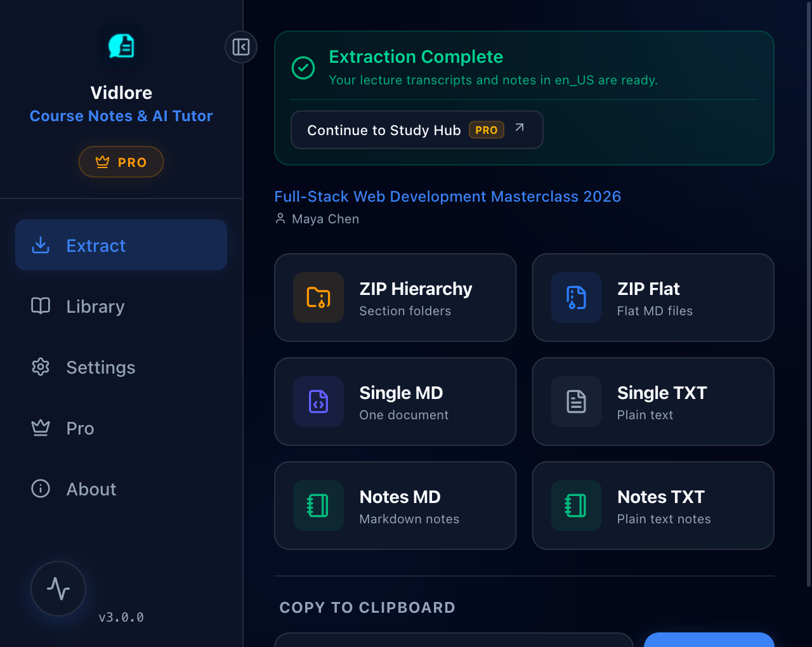
Task: Select the Pro menu item
Action: click(121, 428)
